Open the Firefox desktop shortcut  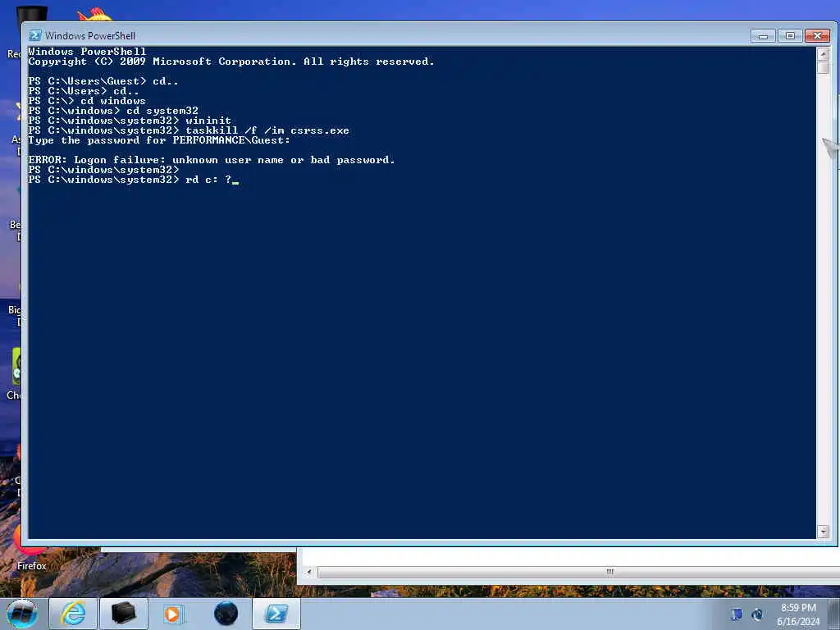pos(30,549)
